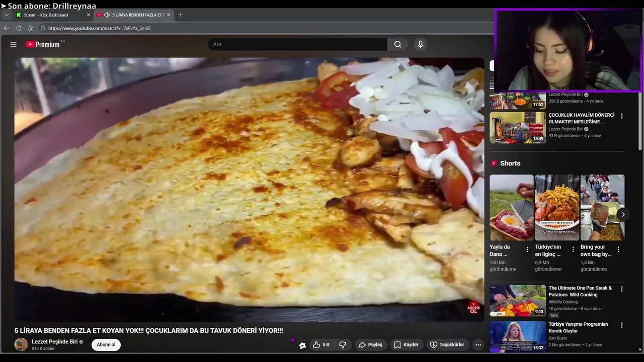
Task: Open options for ÇOCUKLUK HAYALİM DÖNERCİ video
Action: [622, 116]
